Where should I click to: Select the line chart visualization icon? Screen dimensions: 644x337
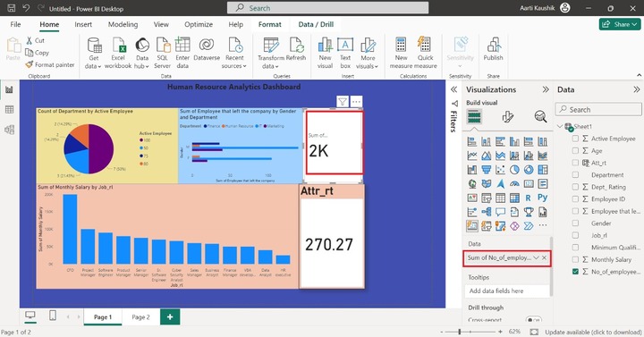point(472,156)
